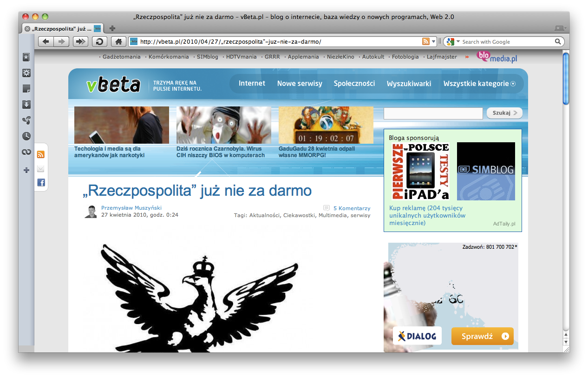588x378 pixels.
Task: Click the back navigation arrow
Action: pyautogui.click(x=45, y=41)
